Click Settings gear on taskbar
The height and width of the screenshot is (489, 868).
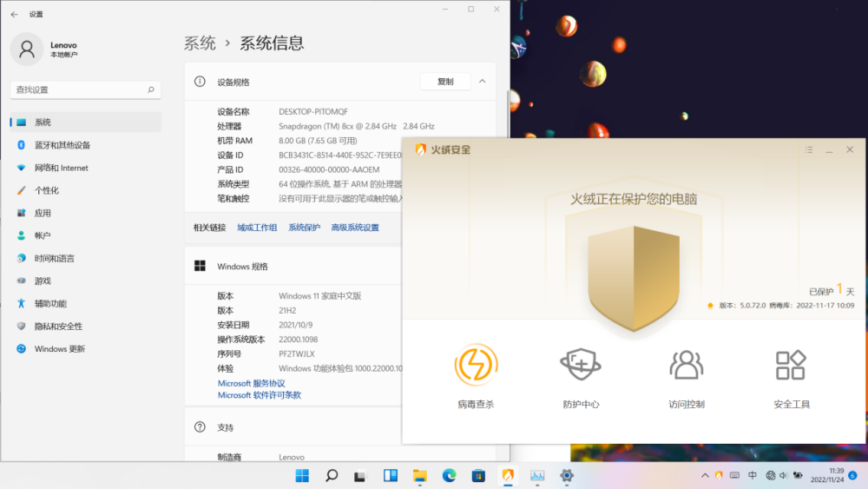pos(566,476)
